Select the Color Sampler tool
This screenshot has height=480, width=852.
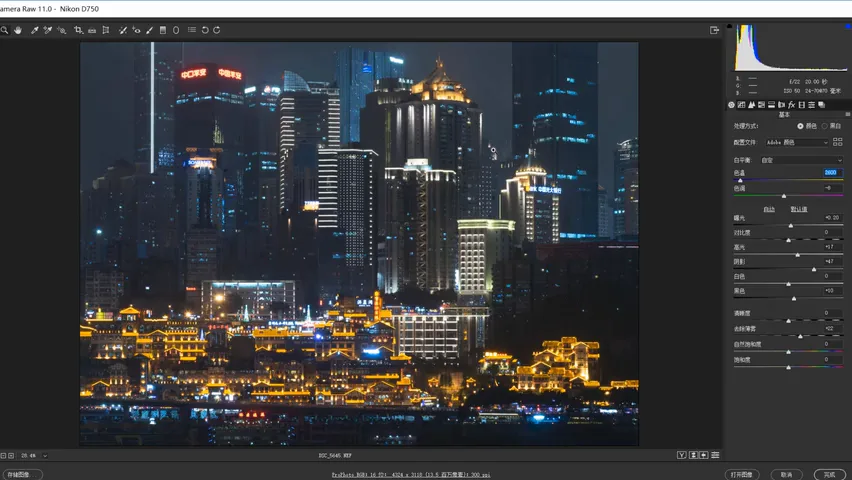48,30
